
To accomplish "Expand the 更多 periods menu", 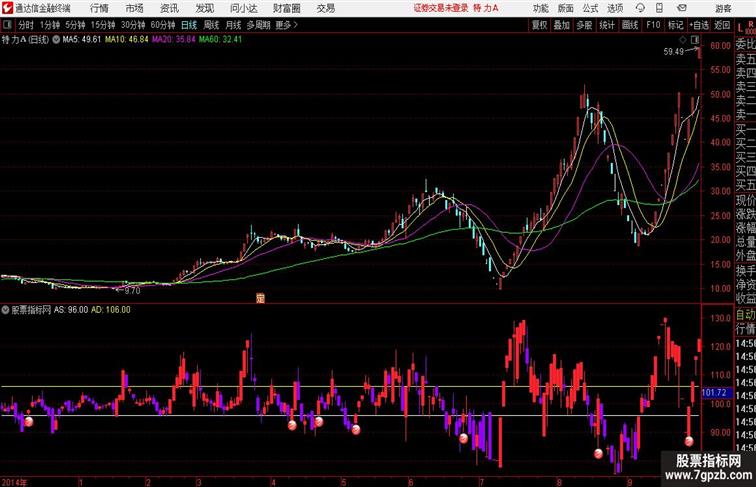I will pos(286,25).
